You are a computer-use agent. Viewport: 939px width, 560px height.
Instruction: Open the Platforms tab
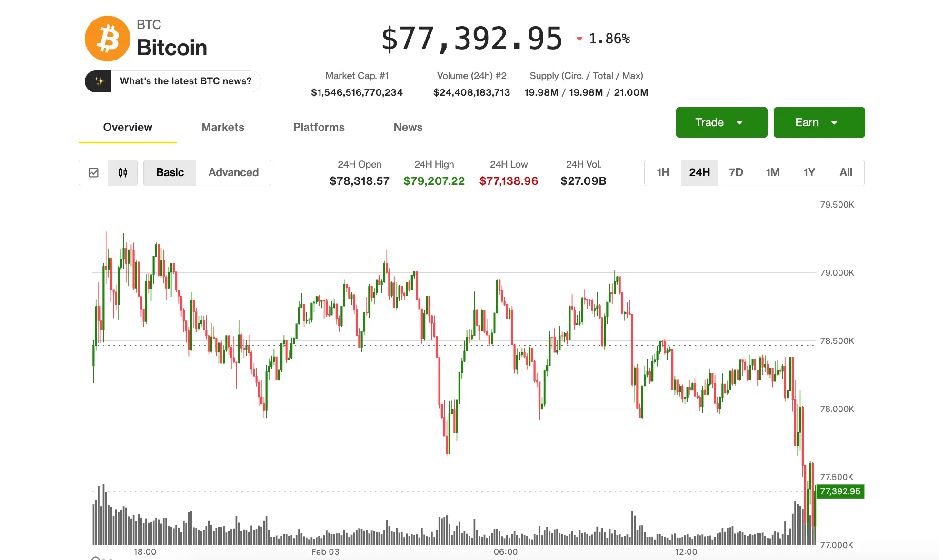[319, 127]
